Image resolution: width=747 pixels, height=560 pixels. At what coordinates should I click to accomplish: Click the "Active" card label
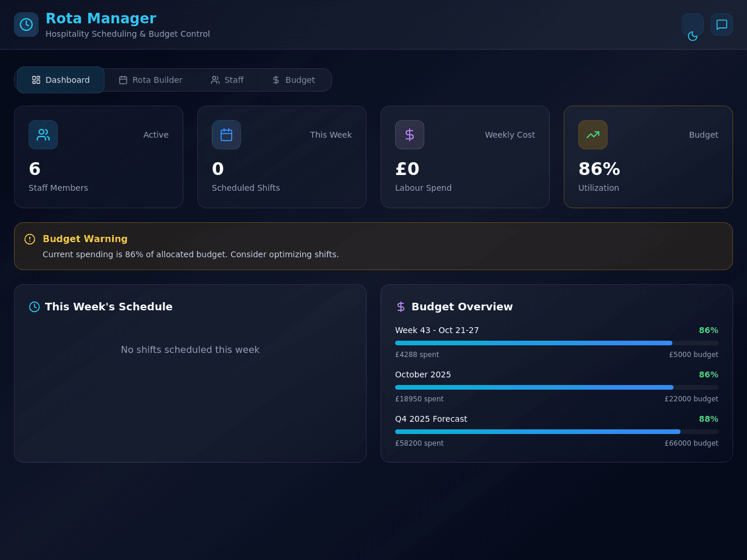click(x=156, y=135)
